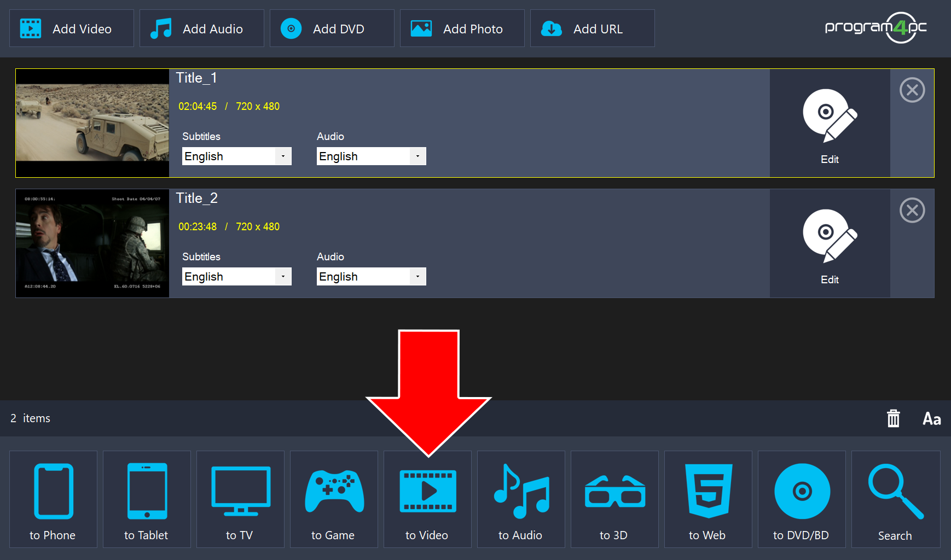The image size is (951, 560).
Task: Remove Title_2 with its X button
Action: pos(912,211)
